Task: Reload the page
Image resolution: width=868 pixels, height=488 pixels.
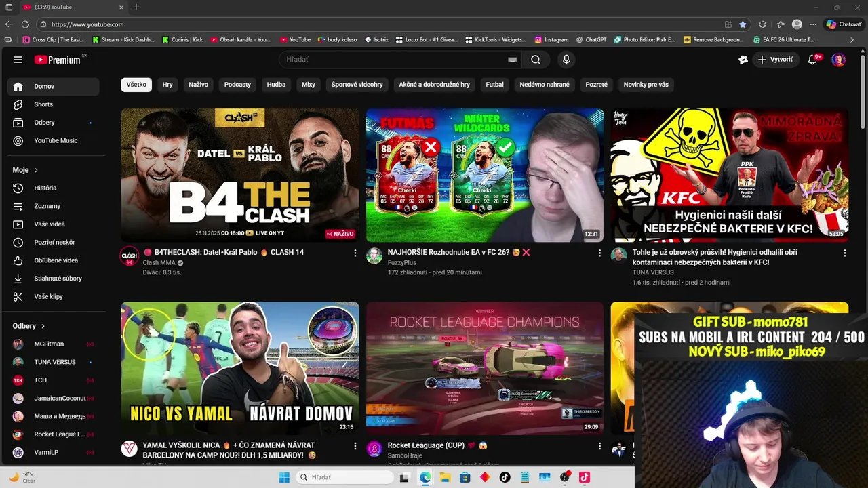Action: [x=26, y=24]
